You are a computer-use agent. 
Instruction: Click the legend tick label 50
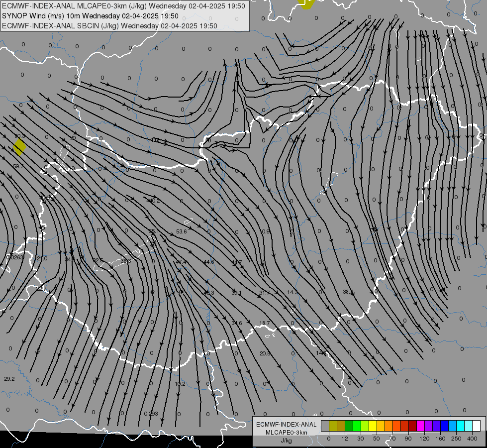376,439
